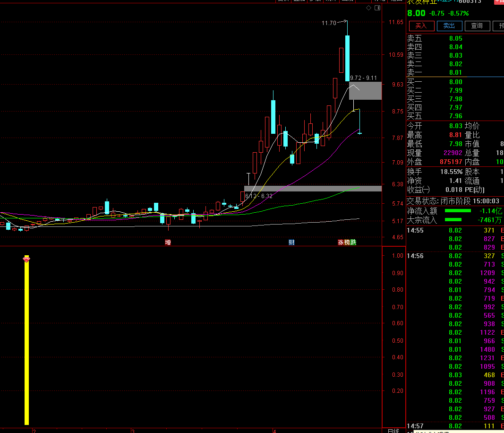Click the red diamond signal on yellow bar
The width and height of the screenshot is (504, 433).
tap(26, 259)
